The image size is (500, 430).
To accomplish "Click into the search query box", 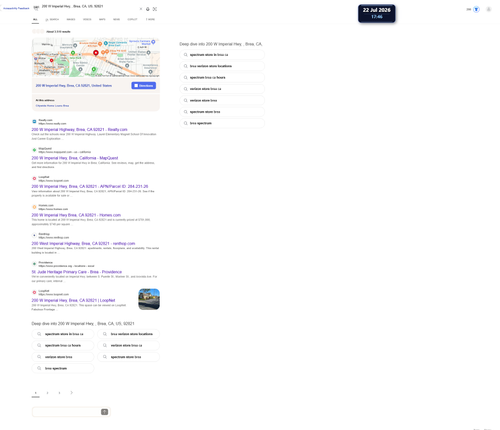I will pyautogui.click(x=89, y=6).
